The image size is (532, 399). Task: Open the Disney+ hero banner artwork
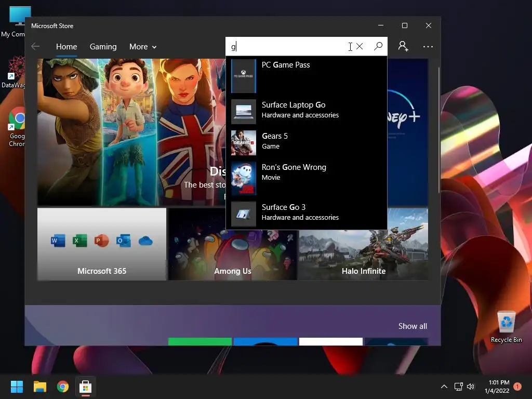pyautogui.click(x=131, y=132)
